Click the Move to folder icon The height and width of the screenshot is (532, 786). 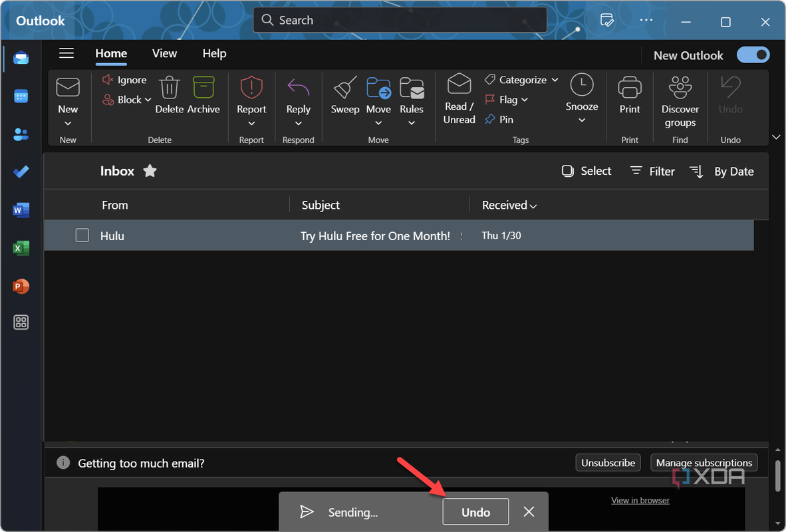point(378,88)
